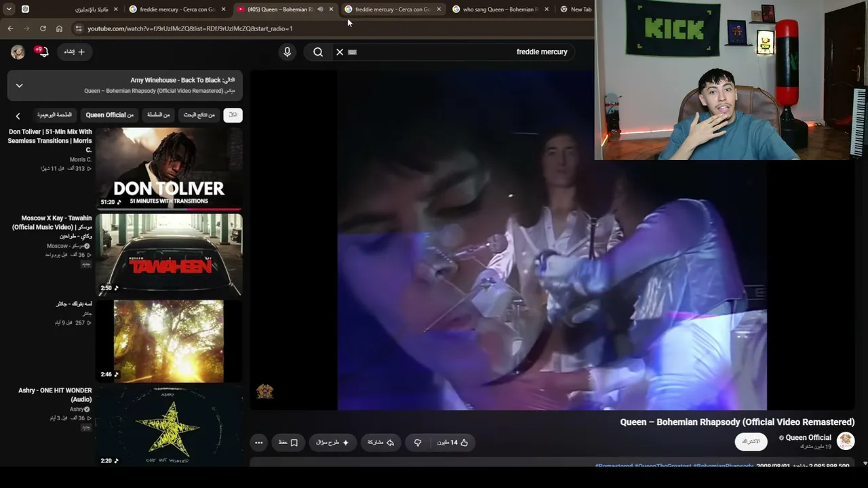The height and width of the screenshot is (488, 868).
Task: Select the 'من Queen Official' filter chip
Action: point(110,115)
